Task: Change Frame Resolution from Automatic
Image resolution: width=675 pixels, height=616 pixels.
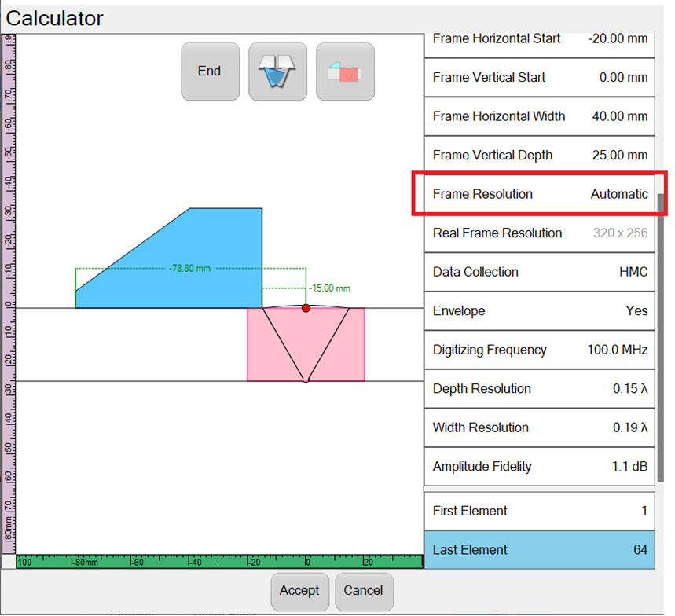Action: tap(539, 194)
